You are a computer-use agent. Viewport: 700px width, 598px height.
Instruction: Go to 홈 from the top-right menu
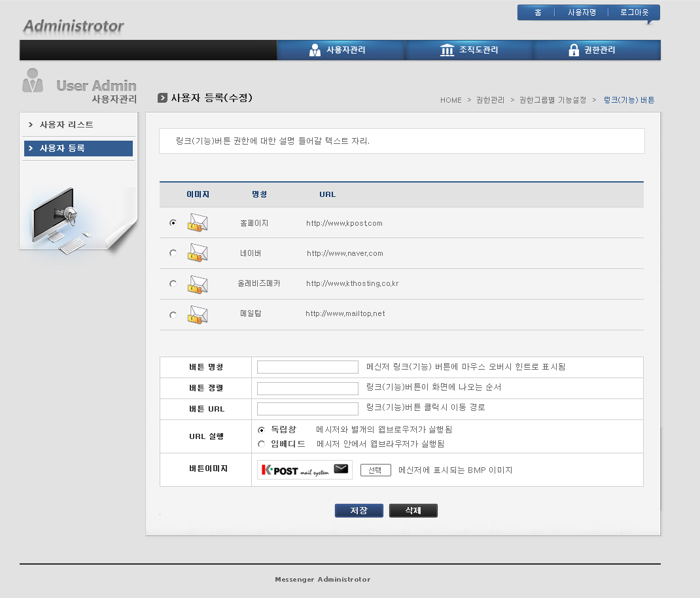pyautogui.click(x=538, y=12)
